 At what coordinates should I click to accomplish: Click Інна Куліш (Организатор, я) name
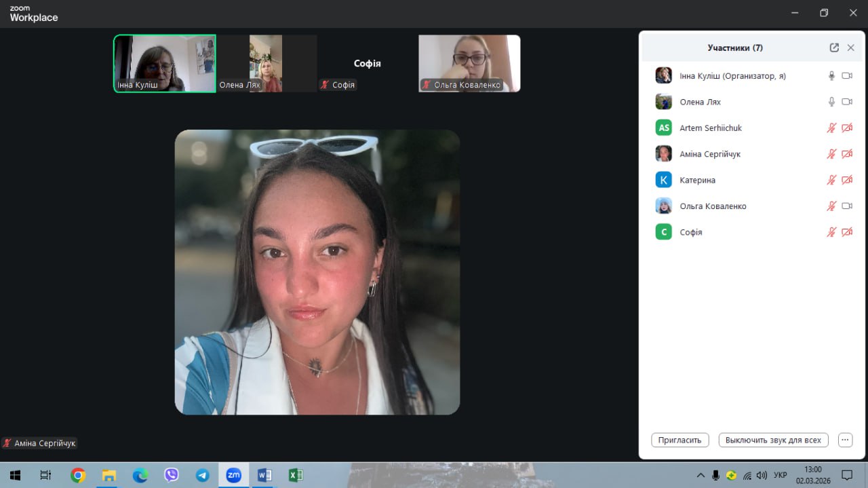[733, 76]
